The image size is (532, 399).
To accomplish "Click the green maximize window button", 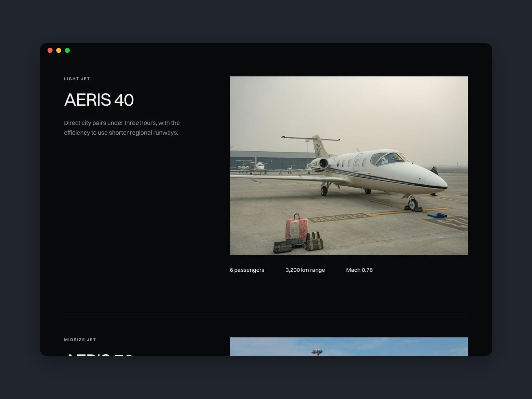I will click(67, 51).
